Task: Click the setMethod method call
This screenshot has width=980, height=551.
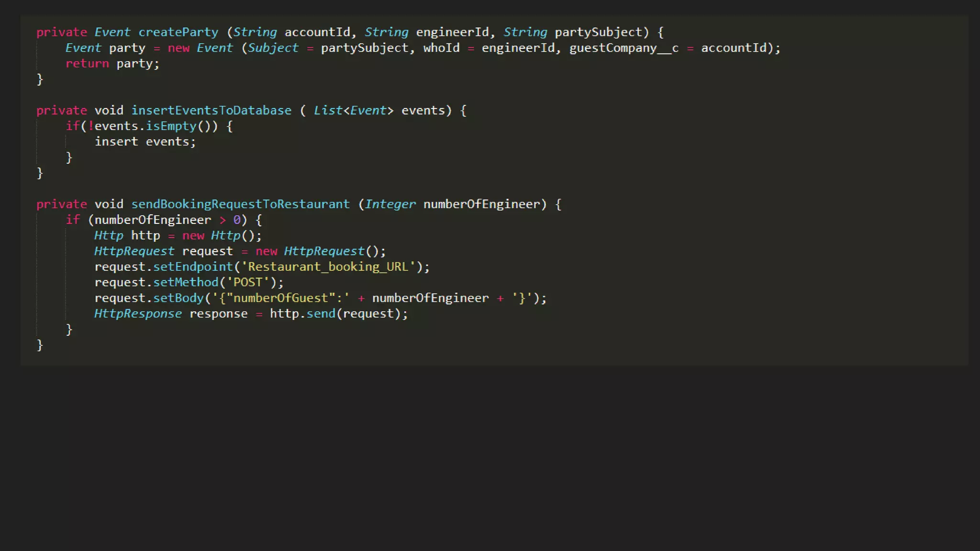Action: click(185, 282)
